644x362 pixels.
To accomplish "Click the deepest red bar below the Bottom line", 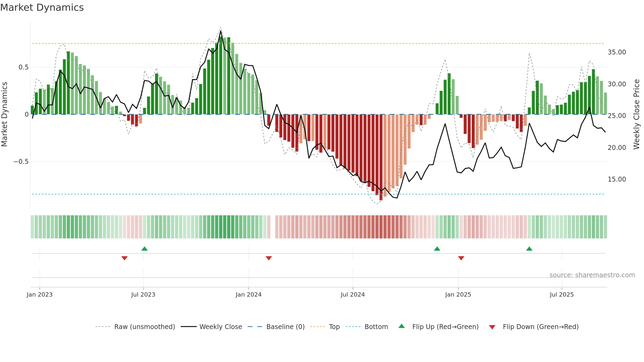I will [x=381, y=157].
